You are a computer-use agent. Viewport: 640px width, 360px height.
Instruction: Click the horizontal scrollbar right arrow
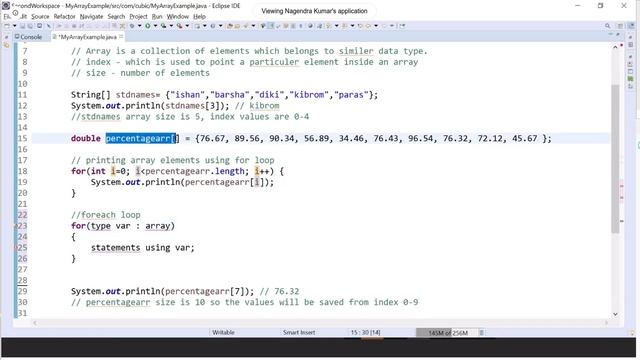[x=606, y=322]
